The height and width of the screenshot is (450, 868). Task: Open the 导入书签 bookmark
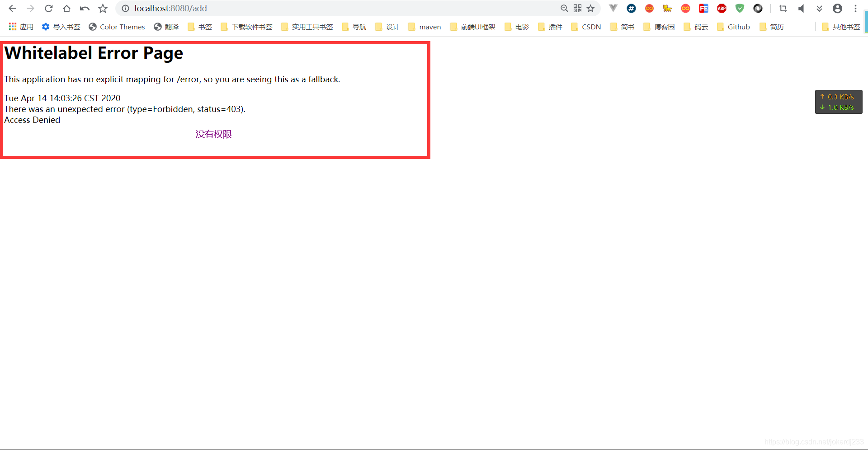click(x=61, y=27)
